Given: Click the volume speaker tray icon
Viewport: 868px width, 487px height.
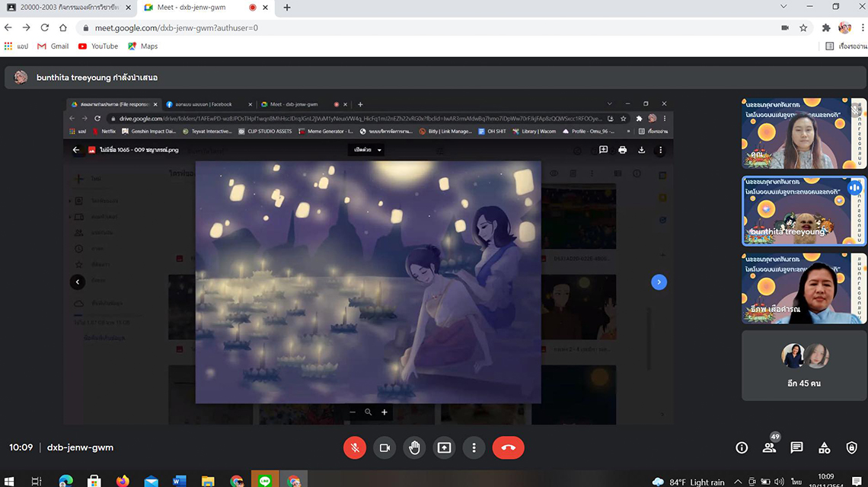Looking at the screenshot, I should point(780,482).
